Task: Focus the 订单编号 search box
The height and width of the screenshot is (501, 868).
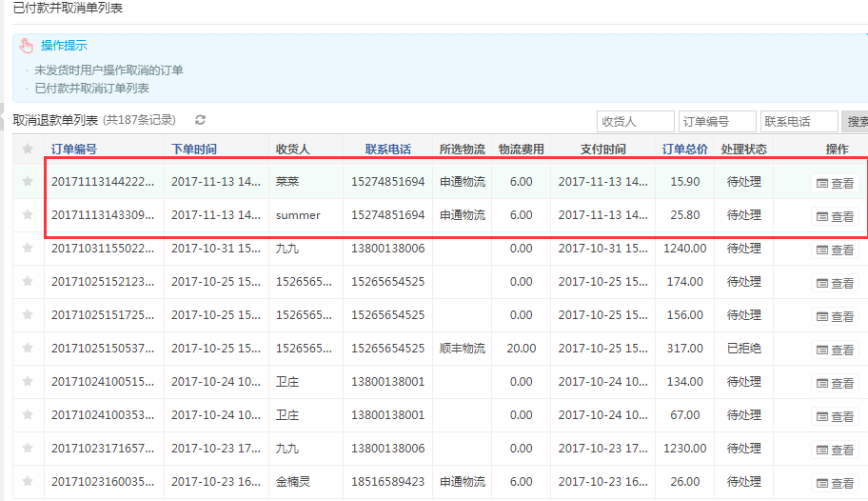Action: click(x=717, y=122)
